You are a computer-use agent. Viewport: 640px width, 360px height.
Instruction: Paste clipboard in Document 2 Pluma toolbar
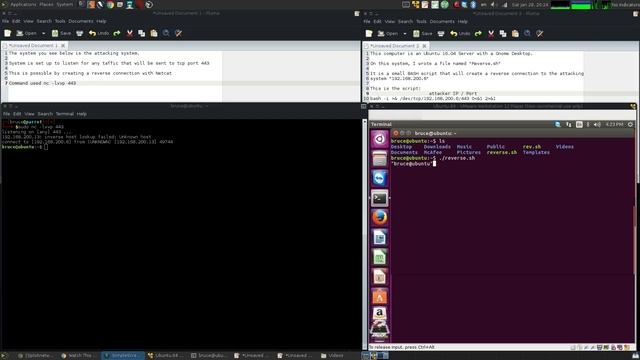coord(515,33)
